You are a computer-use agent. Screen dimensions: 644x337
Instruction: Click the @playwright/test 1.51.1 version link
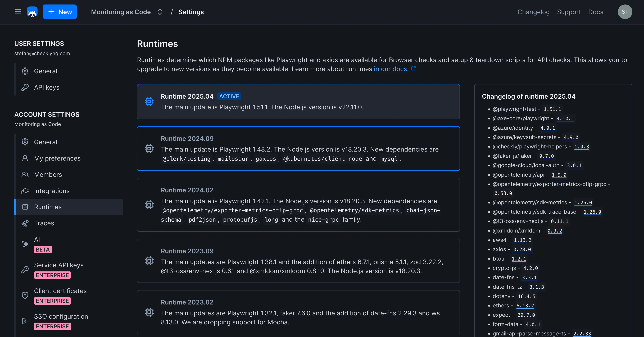[552, 109]
